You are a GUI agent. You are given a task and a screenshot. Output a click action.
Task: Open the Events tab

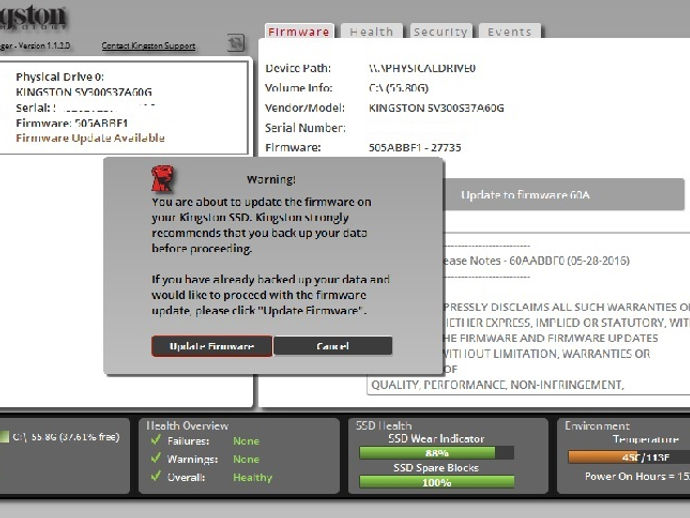(x=510, y=32)
